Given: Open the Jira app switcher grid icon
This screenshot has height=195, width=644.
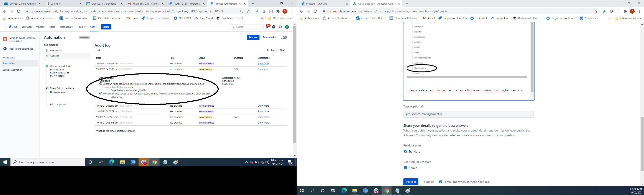Looking at the screenshot, I should coord(5,27).
